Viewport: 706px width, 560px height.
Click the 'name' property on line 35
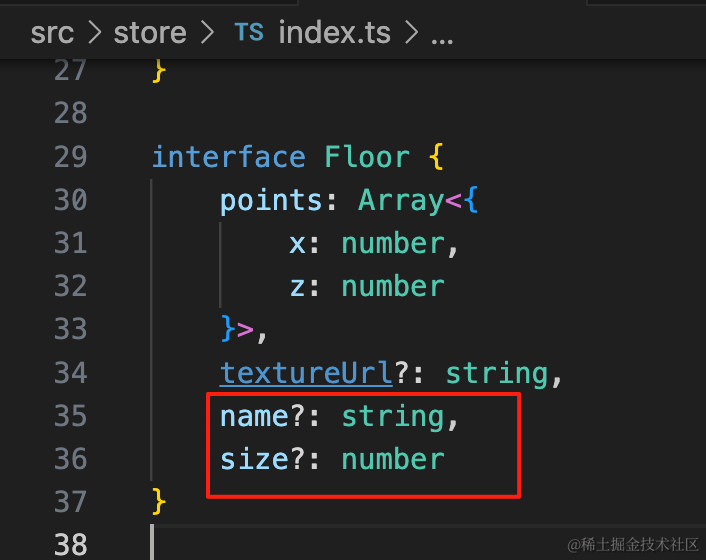point(254,417)
